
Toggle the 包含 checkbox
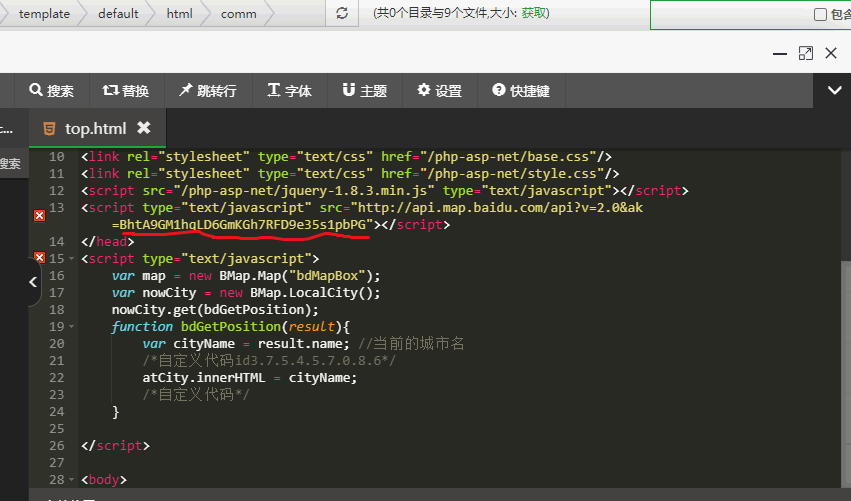pos(821,15)
